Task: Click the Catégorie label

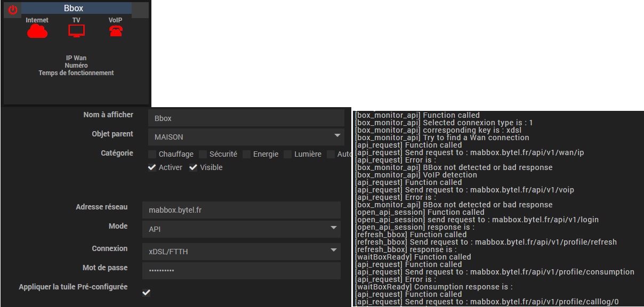Action: coord(117,153)
